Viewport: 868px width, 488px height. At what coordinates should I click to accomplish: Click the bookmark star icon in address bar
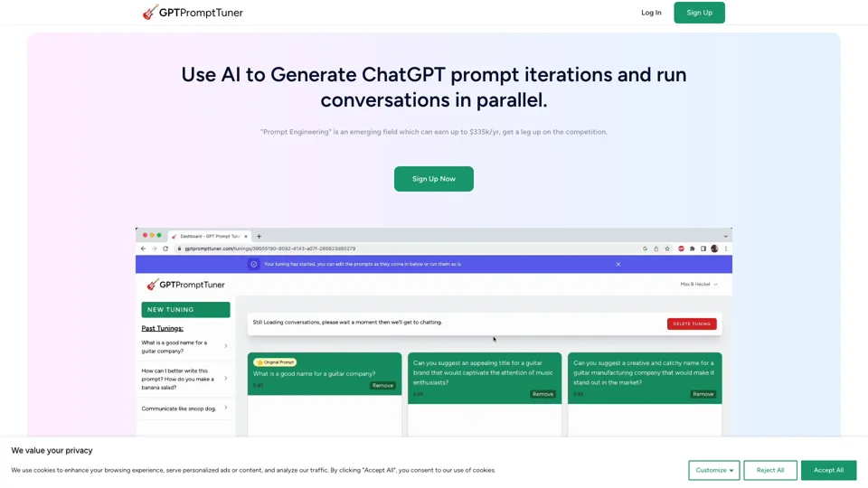click(667, 249)
